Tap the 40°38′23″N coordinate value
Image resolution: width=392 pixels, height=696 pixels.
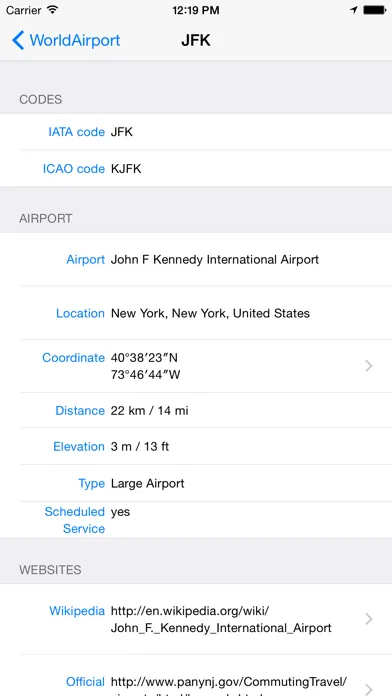(x=144, y=358)
